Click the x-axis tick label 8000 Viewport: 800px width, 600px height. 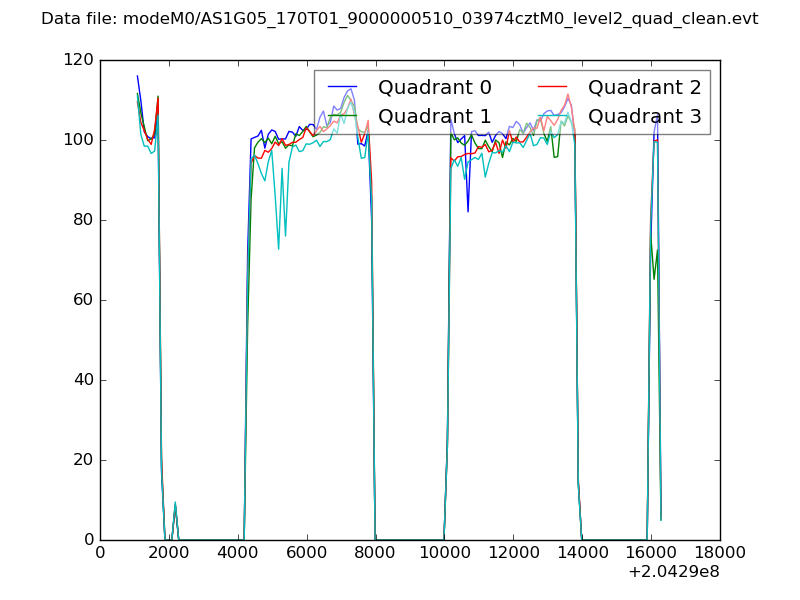(376, 553)
